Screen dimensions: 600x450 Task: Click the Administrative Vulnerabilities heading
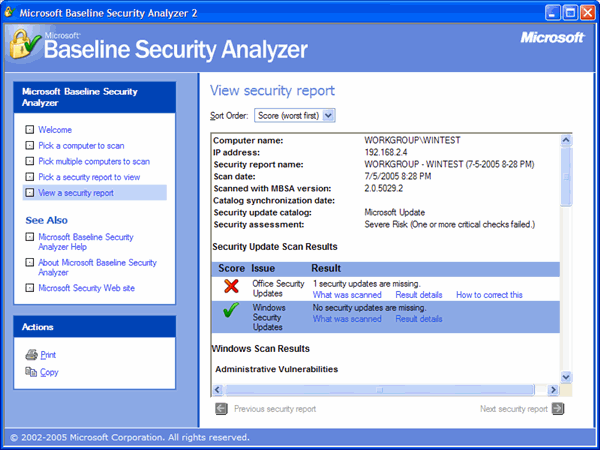coord(277,369)
